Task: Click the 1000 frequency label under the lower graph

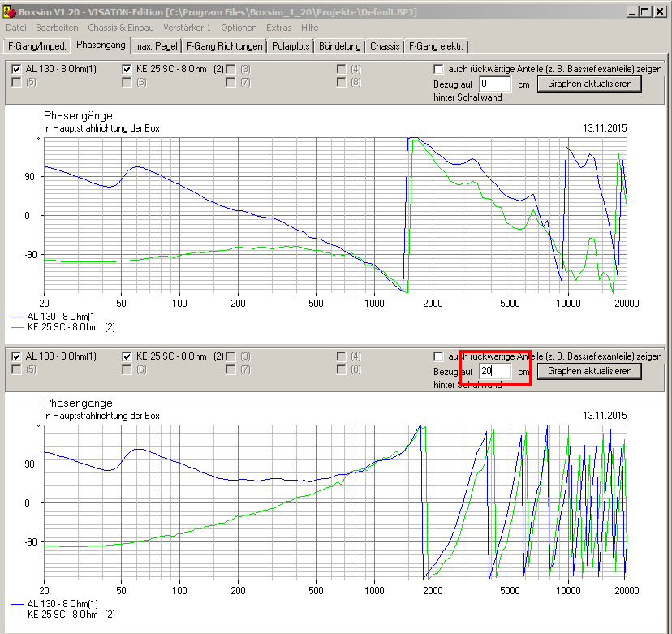Action: (x=374, y=591)
